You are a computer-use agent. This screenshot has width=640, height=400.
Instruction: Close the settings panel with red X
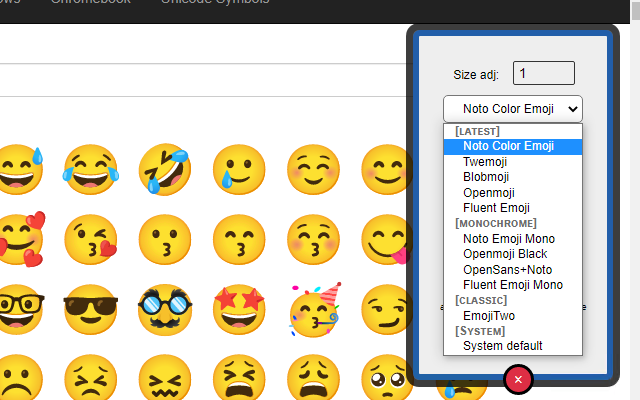pos(518,380)
